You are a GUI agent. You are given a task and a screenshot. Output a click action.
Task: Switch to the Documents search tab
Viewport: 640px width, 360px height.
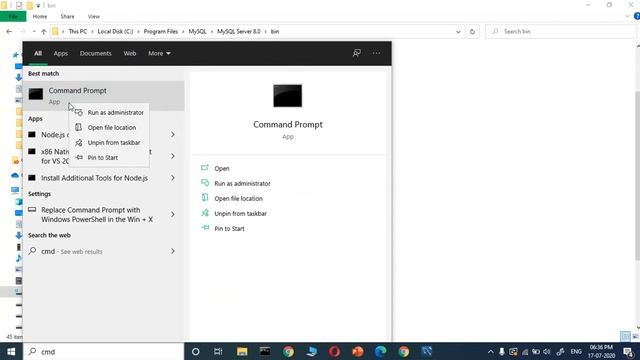[96, 53]
